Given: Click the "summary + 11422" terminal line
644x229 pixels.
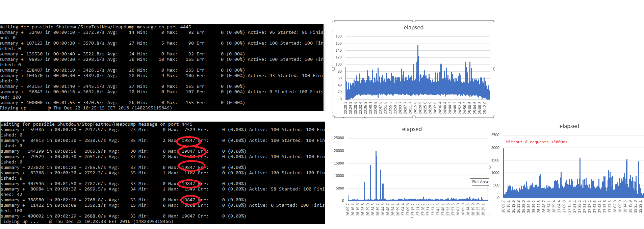Looking at the screenshot, I should pos(163,205).
